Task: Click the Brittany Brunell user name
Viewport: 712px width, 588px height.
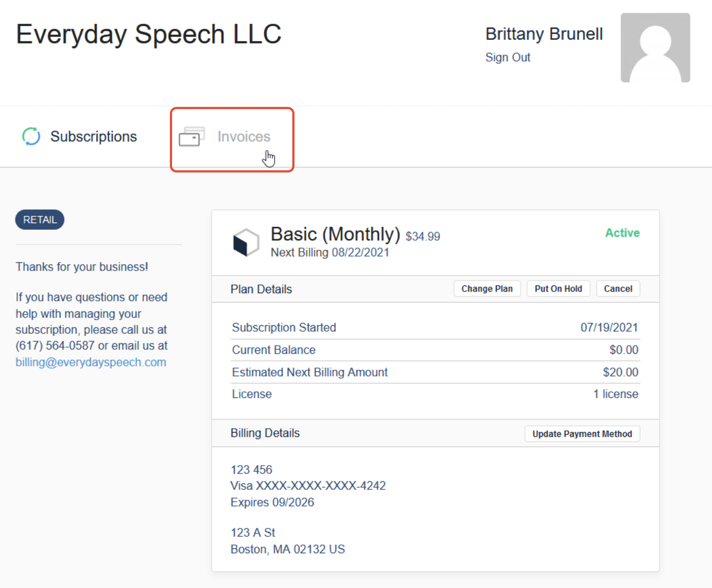Action: click(544, 34)
